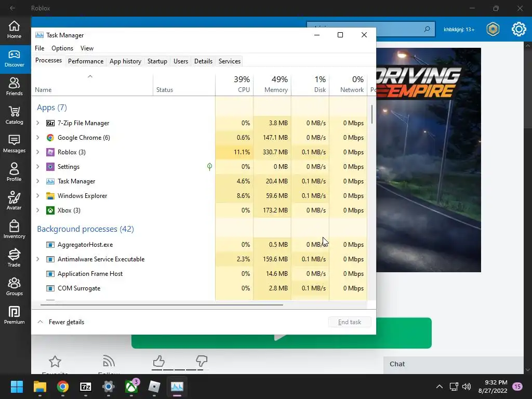Open the File menu in Task Manager

(39, 48)
